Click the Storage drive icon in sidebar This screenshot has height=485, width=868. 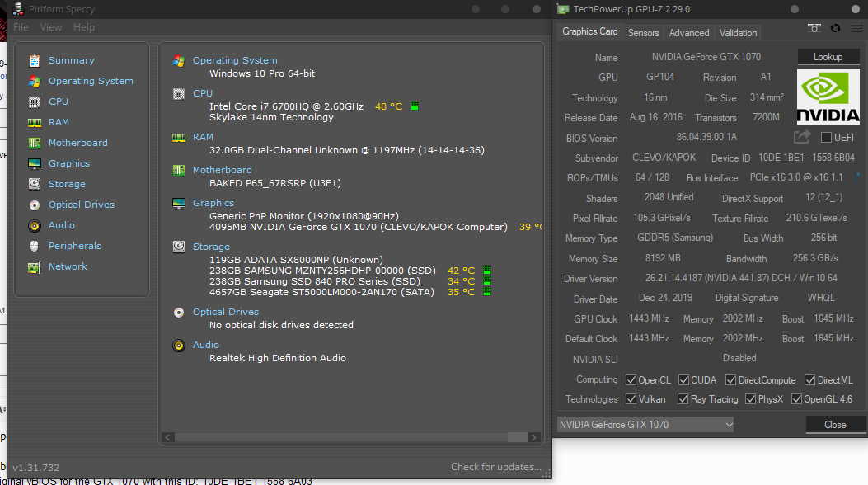[35, 184]
